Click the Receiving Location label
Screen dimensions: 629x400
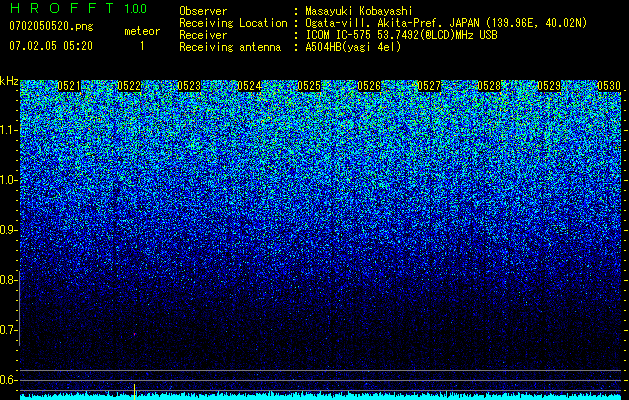point(233,23)
